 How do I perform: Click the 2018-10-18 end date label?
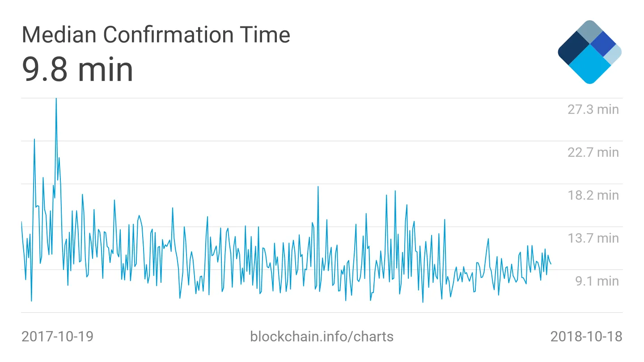click(x=586, y=336)
